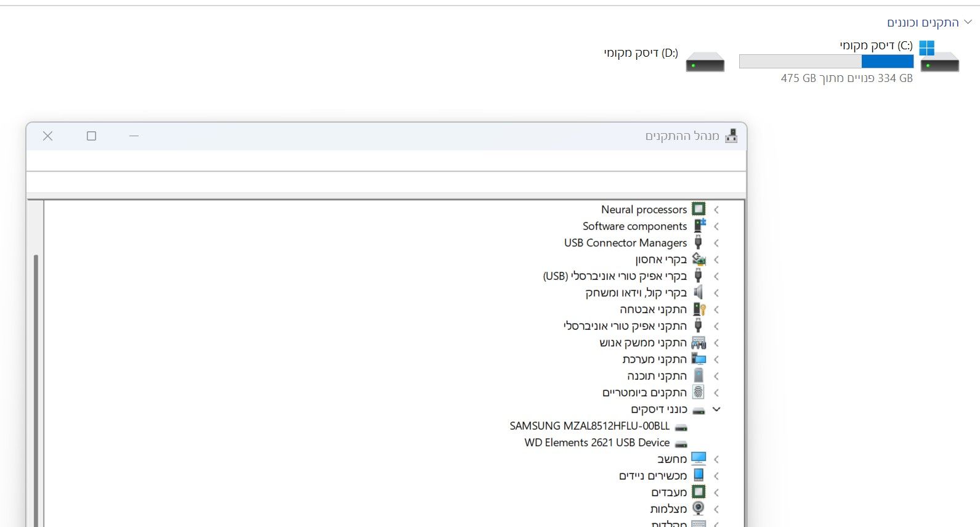Click the מצלמות webcam icon
This screenshot has width=980, height=527.
pos(699,509)
